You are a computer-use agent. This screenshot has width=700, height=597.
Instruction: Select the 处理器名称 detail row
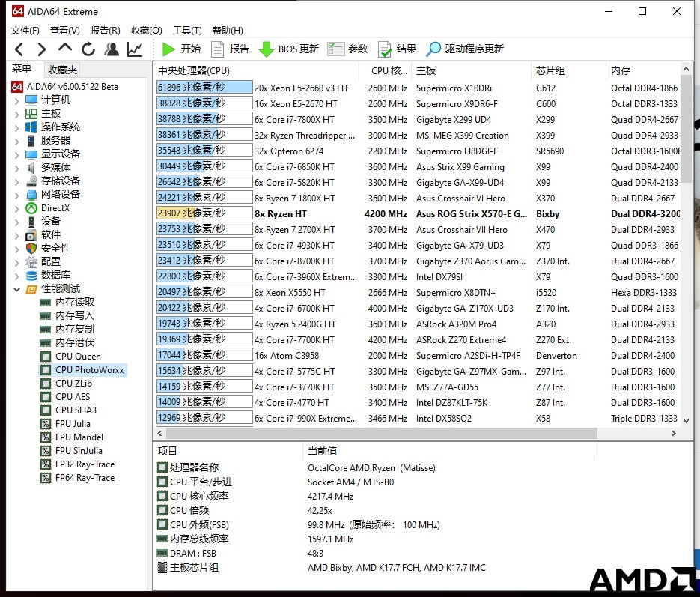click(x=298, y=467)
